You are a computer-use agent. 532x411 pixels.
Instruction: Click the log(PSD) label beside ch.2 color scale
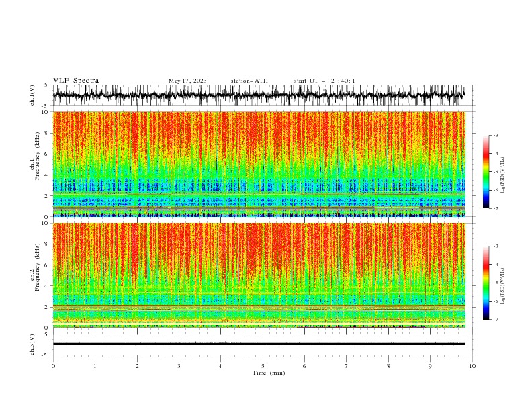(x=503, y=285)
